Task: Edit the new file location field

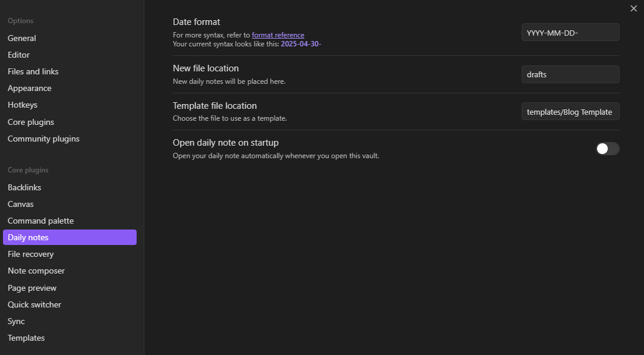Action: tap(570, 74)
